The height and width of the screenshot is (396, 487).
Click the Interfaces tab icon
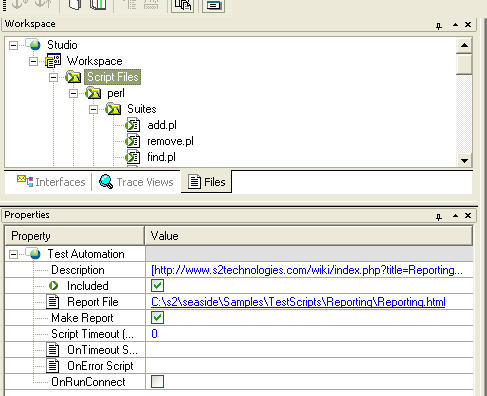coord(25,181)
